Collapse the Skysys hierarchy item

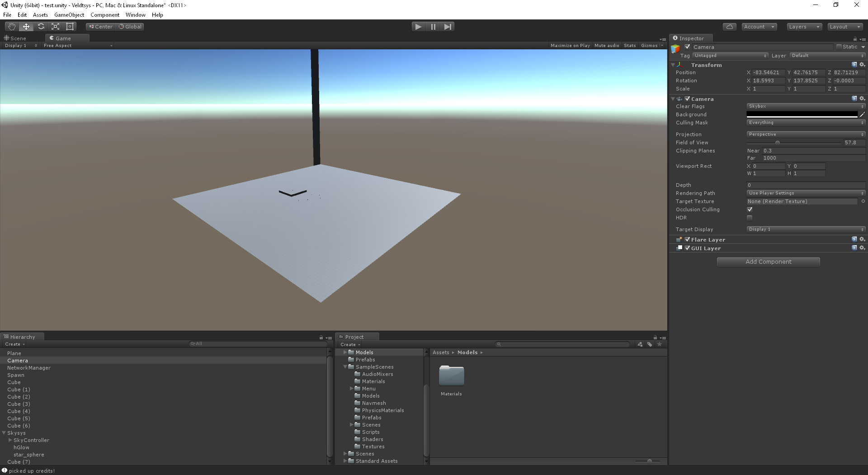click(4, 433)
